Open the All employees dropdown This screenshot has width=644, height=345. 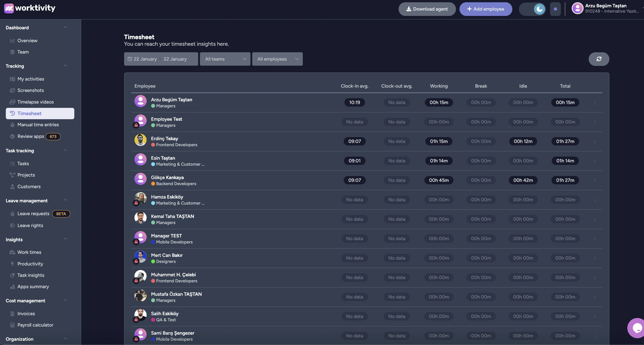[x=277, y=59]
